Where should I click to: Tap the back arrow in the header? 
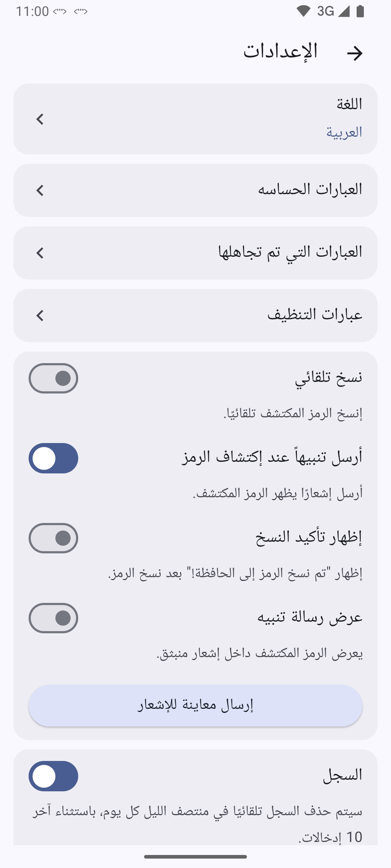click(354, 53)
